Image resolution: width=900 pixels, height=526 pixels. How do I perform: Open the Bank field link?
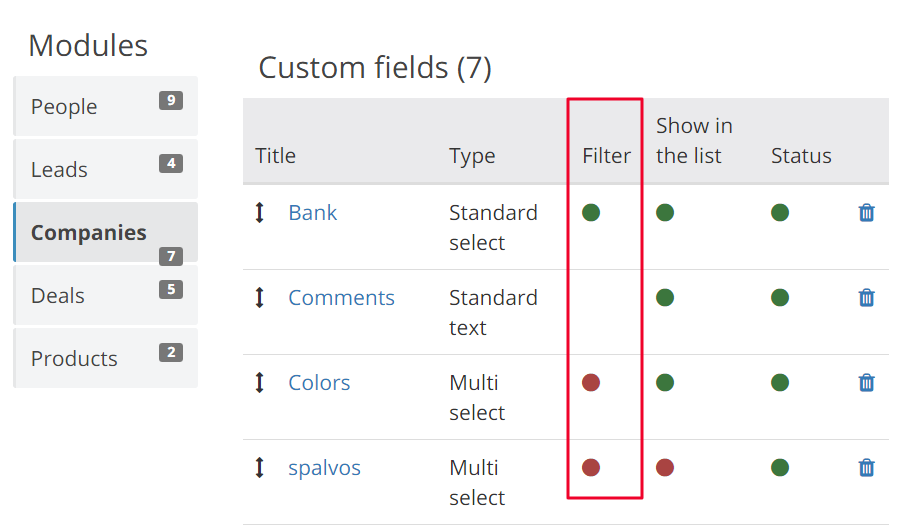click(x=312, y=212)
